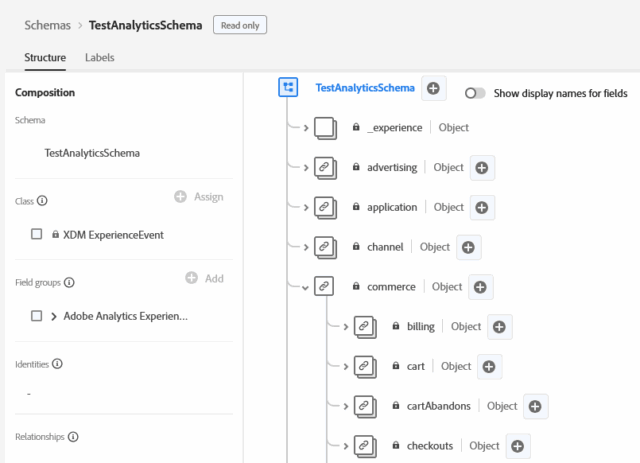Screen dimensions: 640x463
Task: Collapse the commerce object node
Action: coord(305,287)
